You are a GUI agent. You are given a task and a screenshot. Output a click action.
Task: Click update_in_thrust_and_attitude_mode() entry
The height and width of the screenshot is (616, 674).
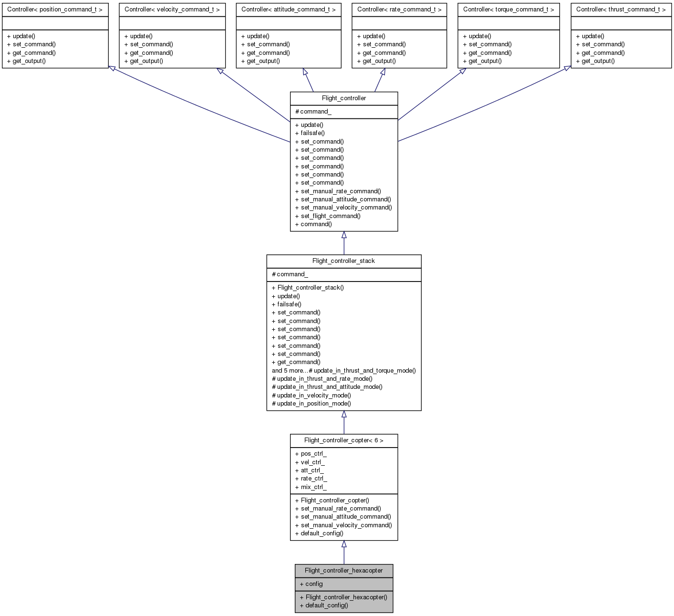tap(327, 387)
